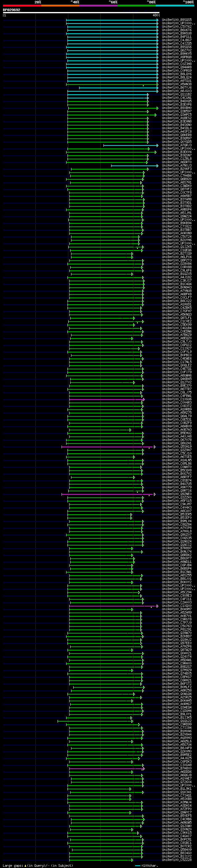Click the purple alignment bar for UniRef100_Q9ZNE0
Image resolution: width=197 pixels, height=868 pixels.
(109, 494)
